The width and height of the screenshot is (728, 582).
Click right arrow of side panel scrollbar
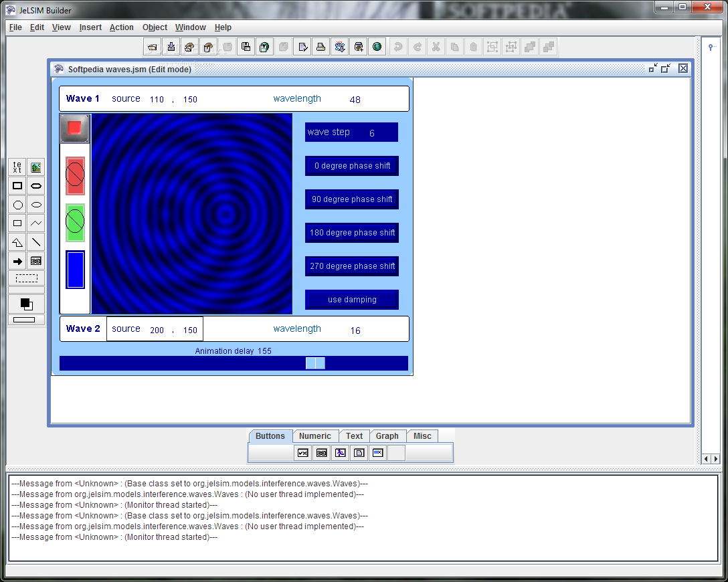715,459
